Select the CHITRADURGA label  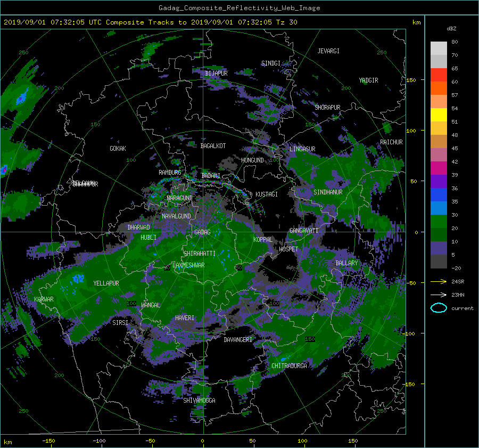pos(289,366)
